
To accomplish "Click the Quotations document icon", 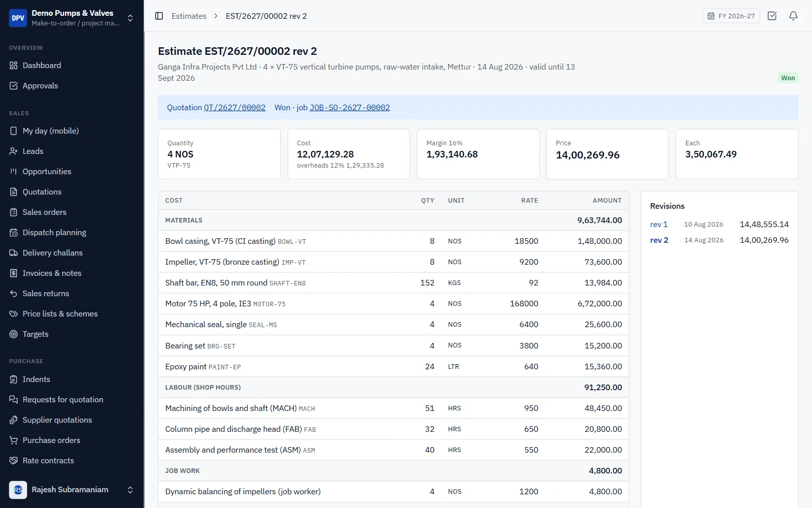I will (14, 192).
